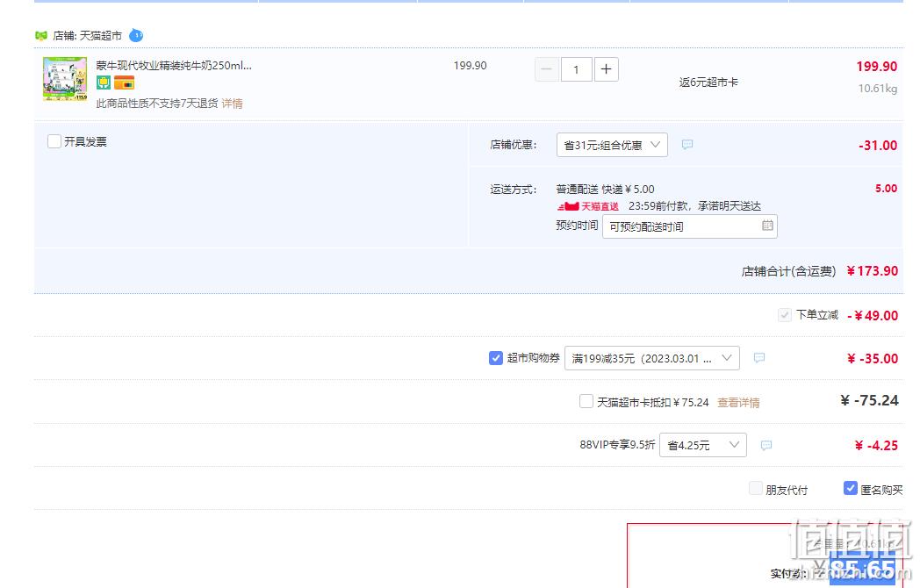Click the quantity input field
920x588 pixels.
576,69
